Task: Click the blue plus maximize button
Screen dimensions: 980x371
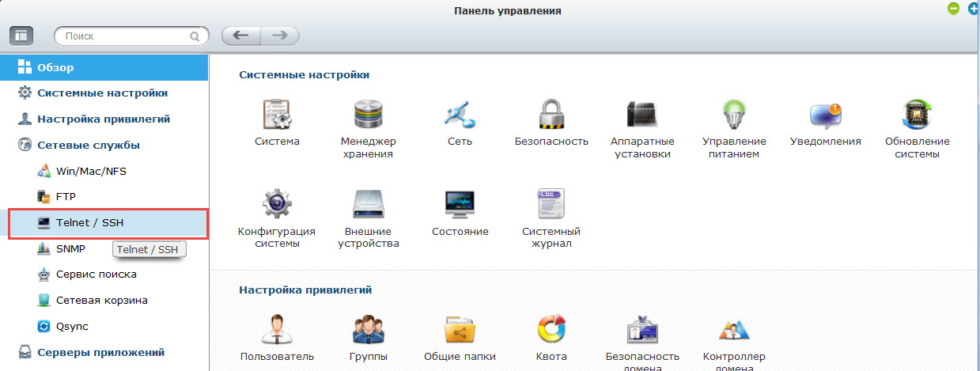Action: [974, 9]
